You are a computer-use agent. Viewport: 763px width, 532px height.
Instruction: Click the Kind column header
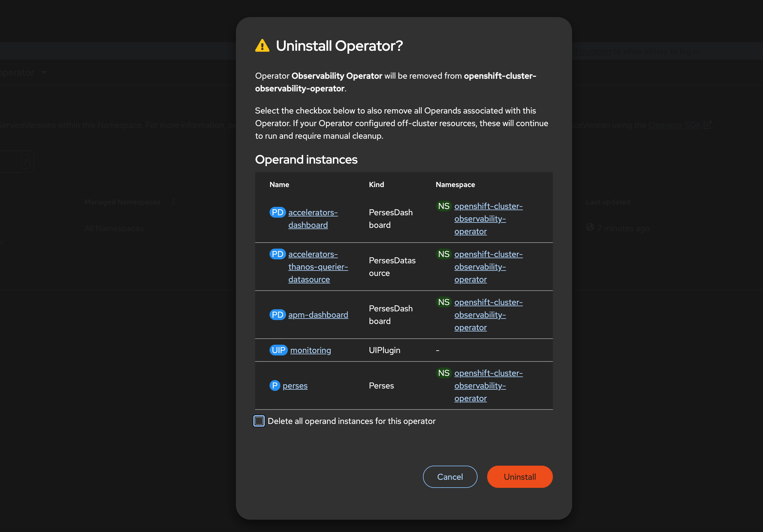376,184
